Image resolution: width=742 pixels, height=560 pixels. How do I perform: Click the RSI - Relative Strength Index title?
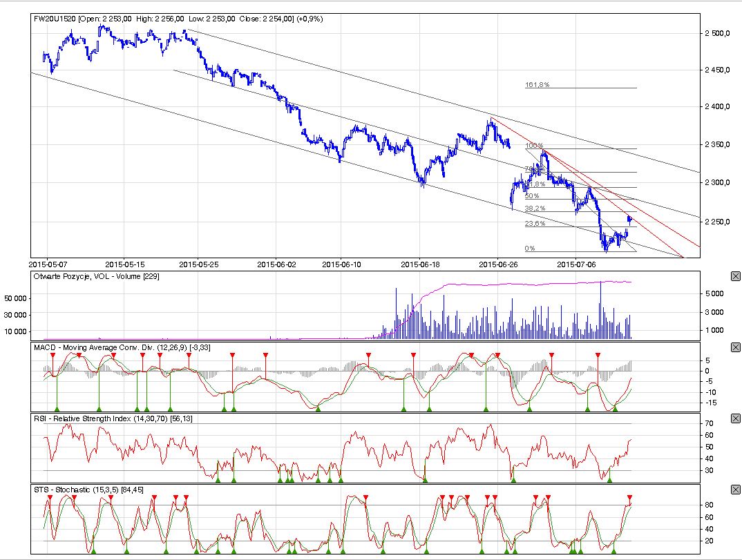pyautogui.click(x=113, y=418)
